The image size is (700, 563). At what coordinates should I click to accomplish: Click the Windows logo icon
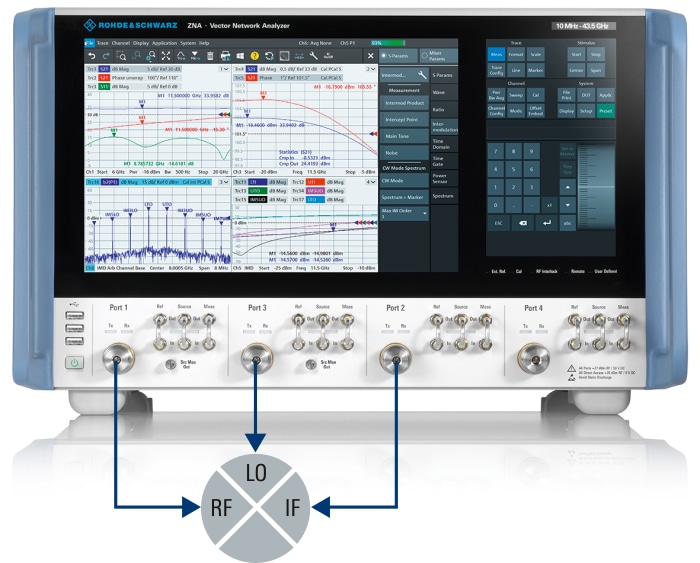(240, 56)
